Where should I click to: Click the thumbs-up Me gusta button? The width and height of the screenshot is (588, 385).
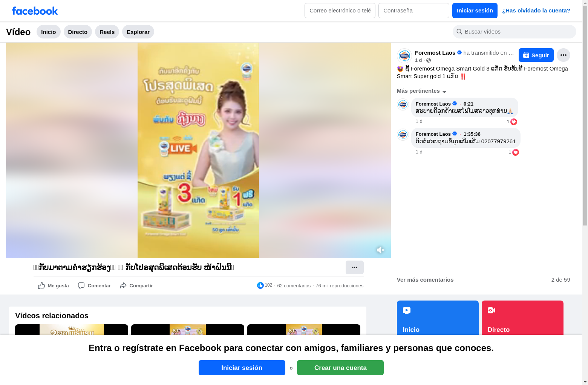pyautogui.click(x=54, y=285)
